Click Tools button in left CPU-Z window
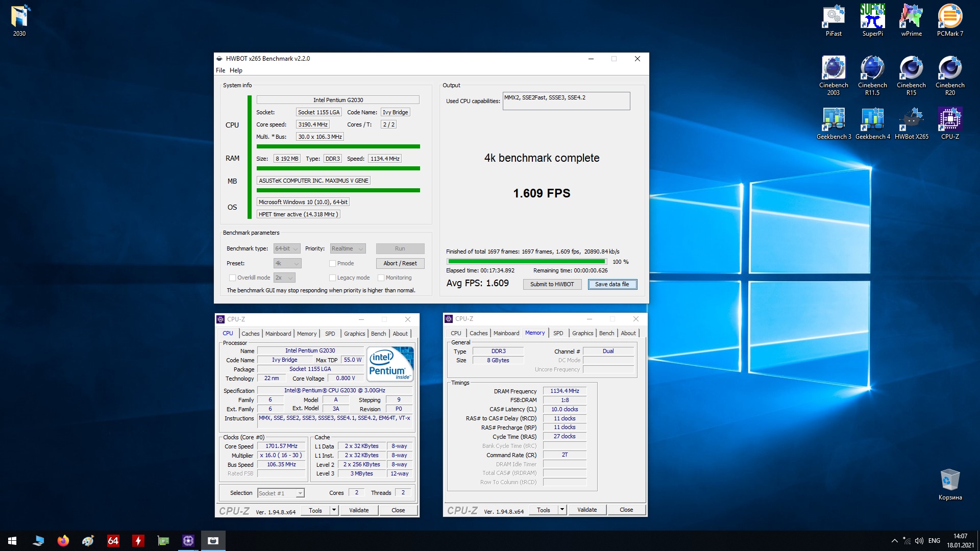 coord(315,510)
